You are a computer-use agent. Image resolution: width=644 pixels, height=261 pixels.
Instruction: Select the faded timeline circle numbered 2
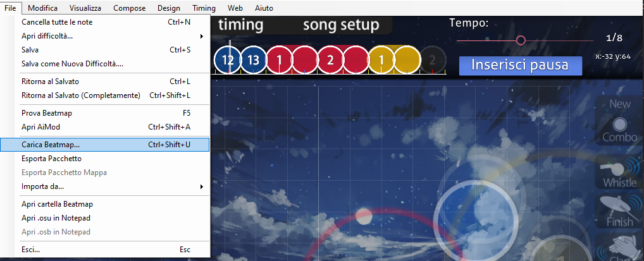(433, 60)
